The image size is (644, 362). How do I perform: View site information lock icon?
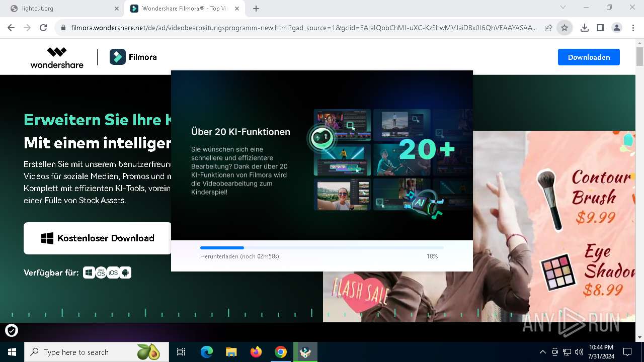click(x=63, y=28)
